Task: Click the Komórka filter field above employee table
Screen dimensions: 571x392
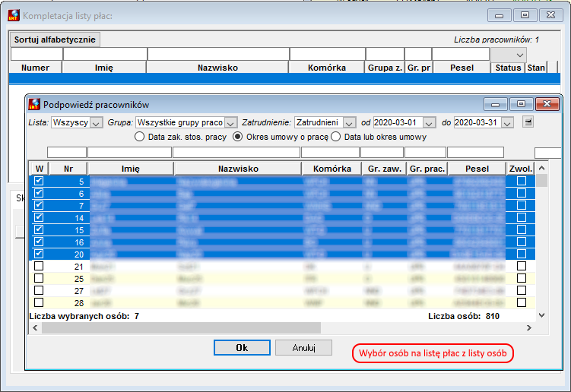Action: pyautogui.click(x=330, y=152)
